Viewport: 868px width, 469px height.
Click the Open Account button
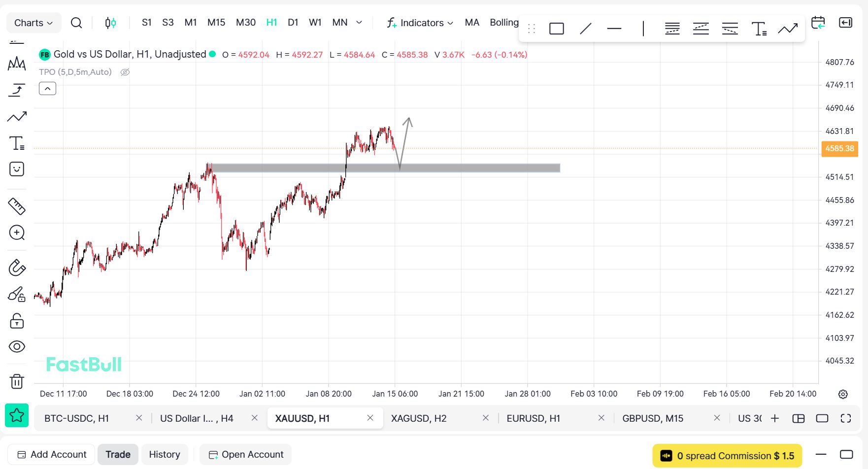[246, 454]
